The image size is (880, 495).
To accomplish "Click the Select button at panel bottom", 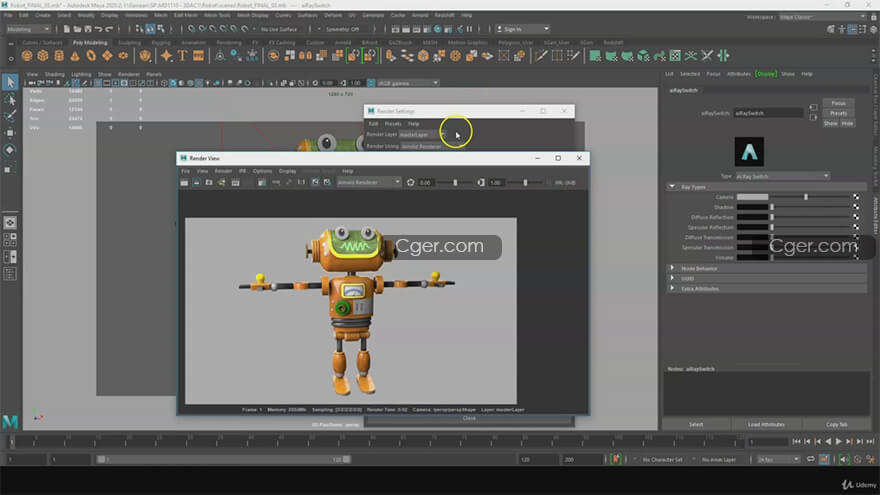I will pyautogui.click(x=696, y=424).
